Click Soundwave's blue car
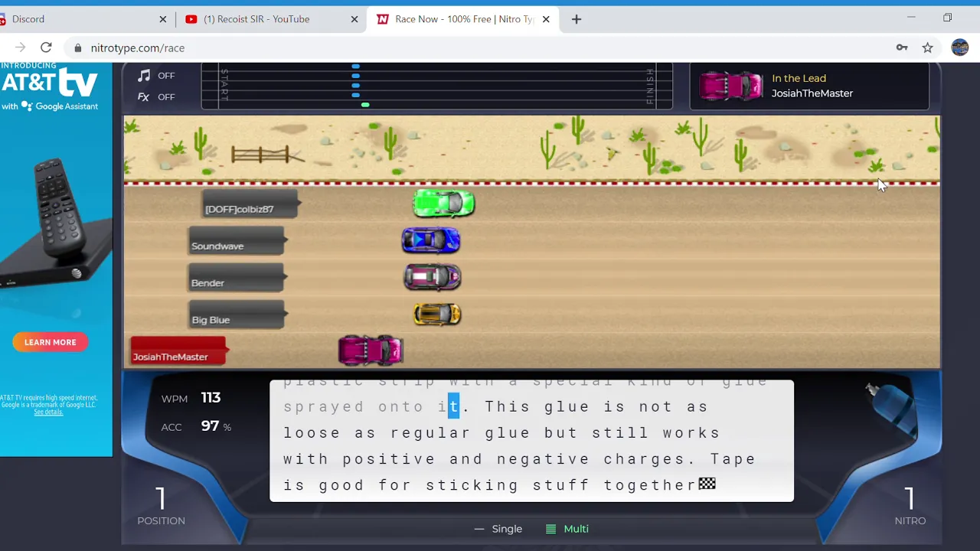 [x=431, y=240]
